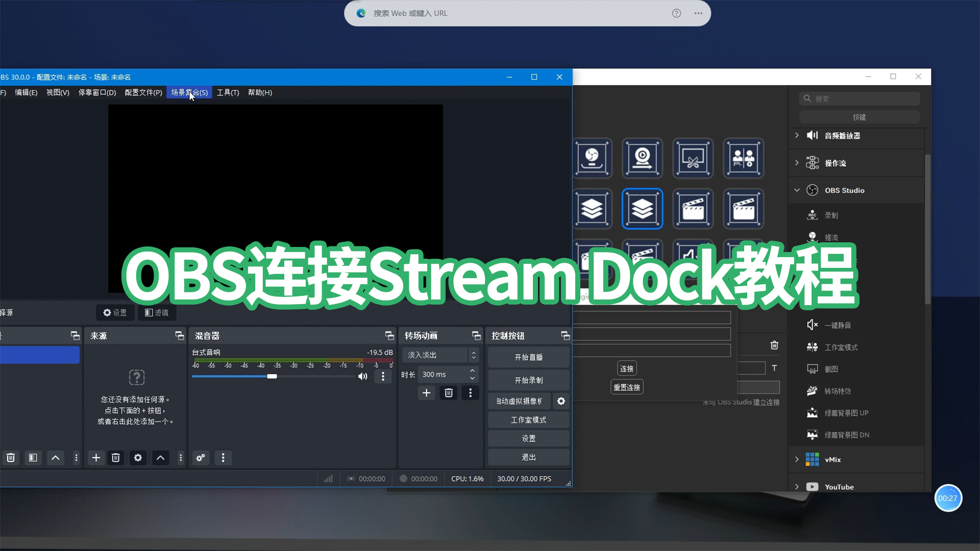Expand the audio player (音频播放器) category
Viewport: 980px width, 551px height.
[797, 135]
